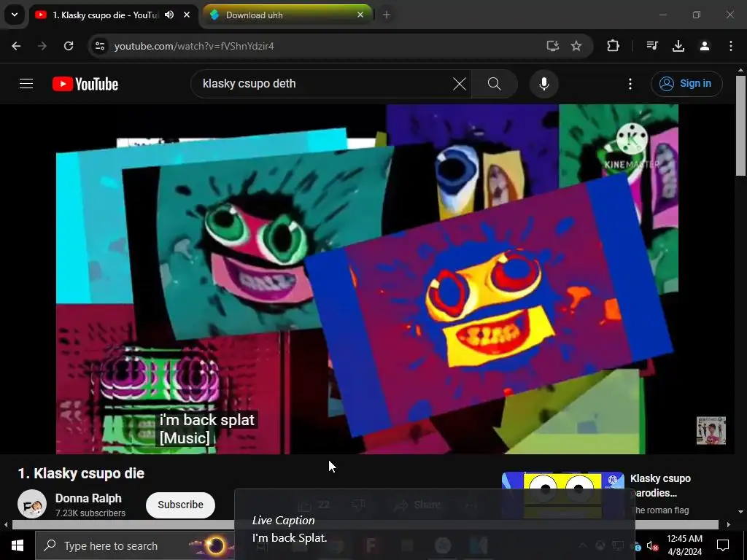Click the page vertical scrollbar thumb
The width and height of the screenshot is (747, 560).
740,126
